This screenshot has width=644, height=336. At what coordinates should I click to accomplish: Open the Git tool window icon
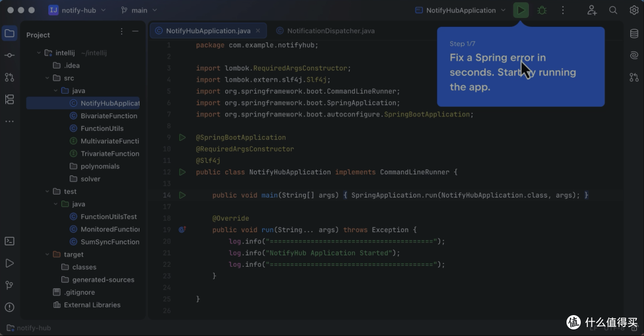tap(10, 285)
